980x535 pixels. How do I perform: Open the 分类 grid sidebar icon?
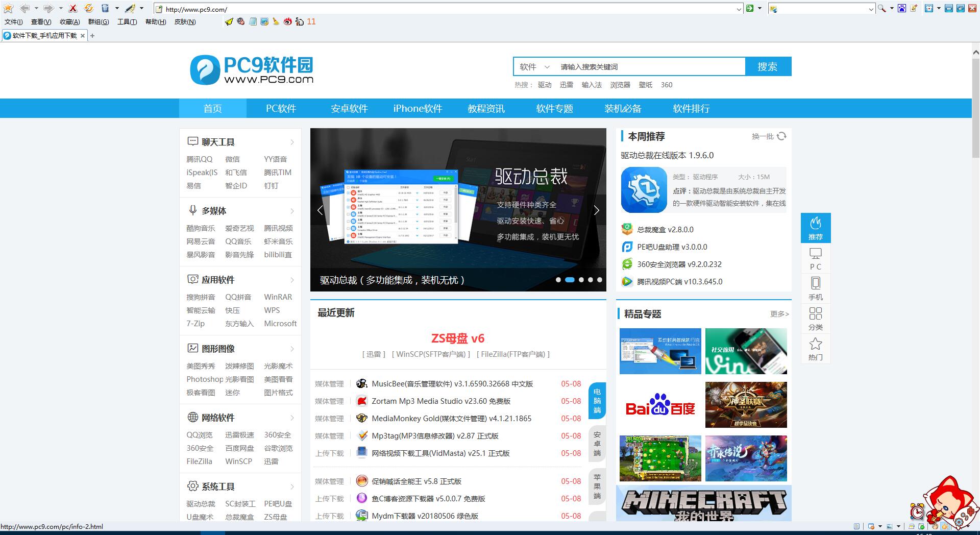[816, 319]
